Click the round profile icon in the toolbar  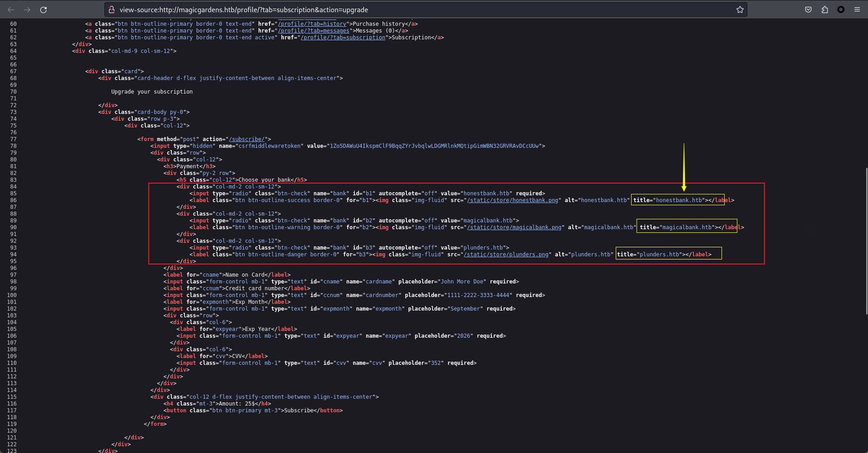841,9
